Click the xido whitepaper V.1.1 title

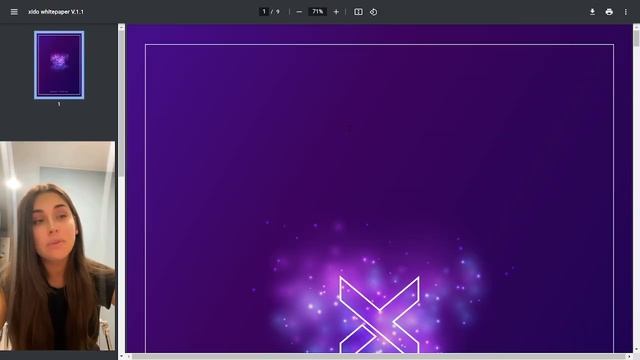pyautogui.click(x=56, y=12)
